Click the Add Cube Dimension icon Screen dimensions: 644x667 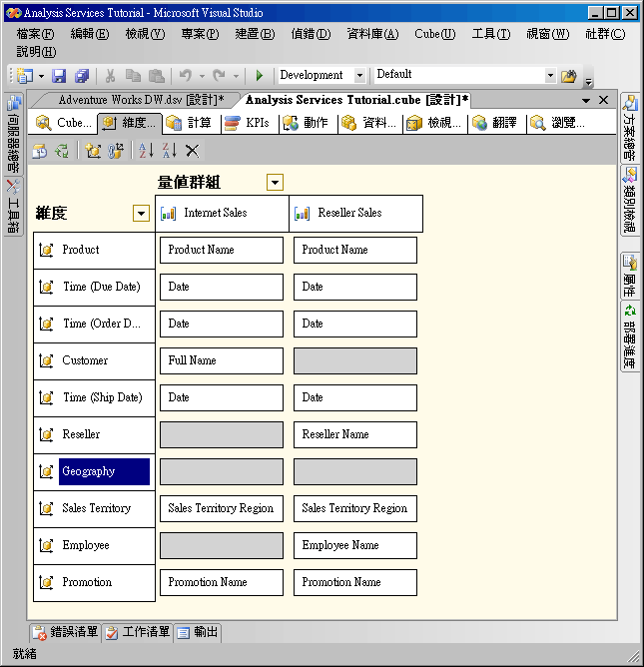tap(93, 151)
